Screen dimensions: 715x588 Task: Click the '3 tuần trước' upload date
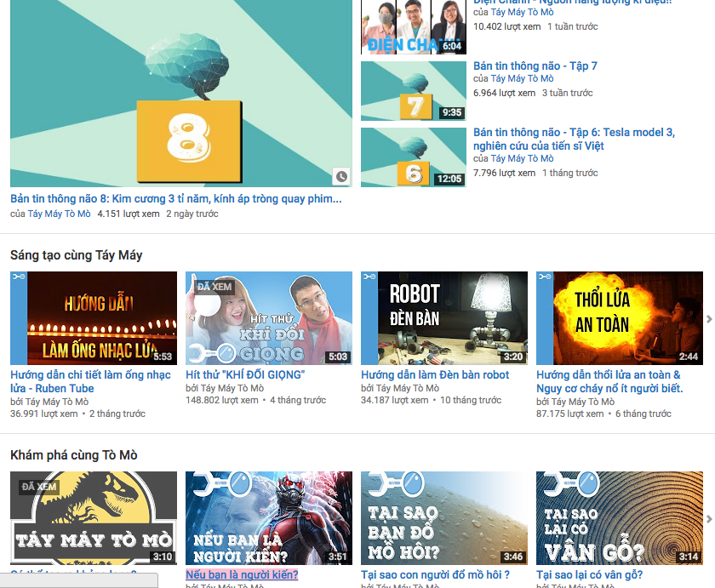pyautogui.click(x=567, y=93)
